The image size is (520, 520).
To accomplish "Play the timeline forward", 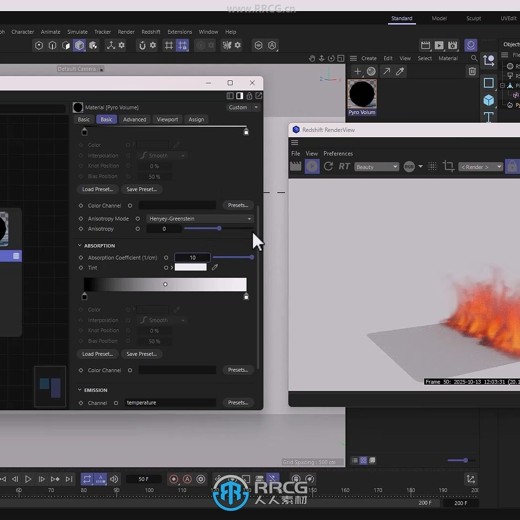I will pos(28,479).
